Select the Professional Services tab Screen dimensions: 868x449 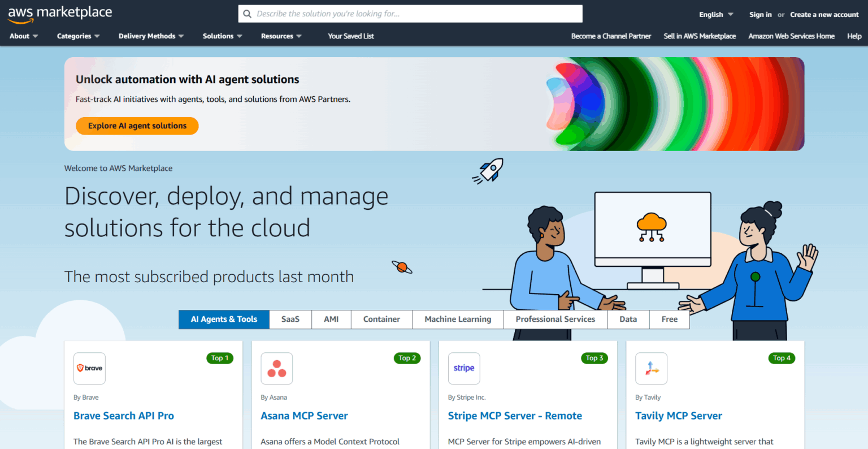click(555, 320)
